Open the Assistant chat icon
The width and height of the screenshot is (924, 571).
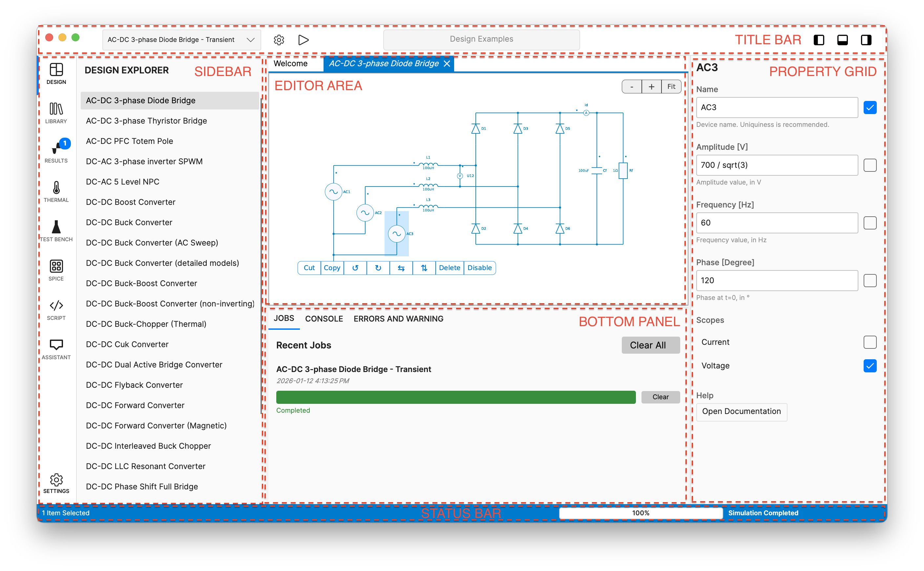56,348
